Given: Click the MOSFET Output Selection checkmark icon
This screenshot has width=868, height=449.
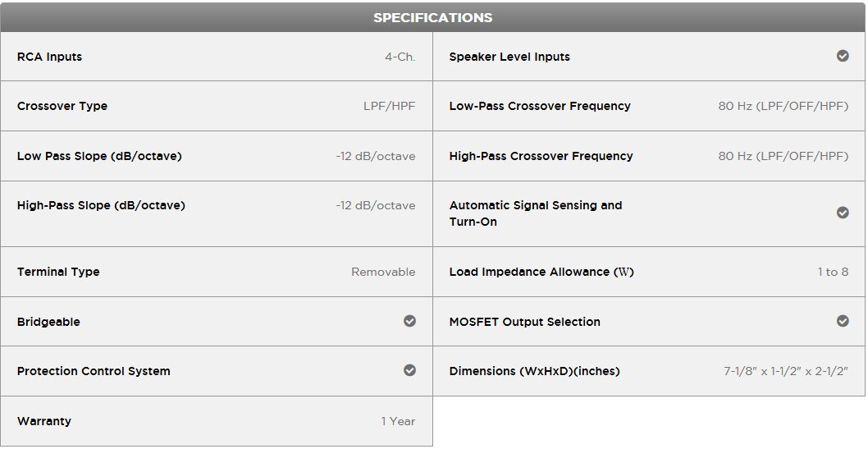Looking at the screenshot, I should tap(843, 321).
